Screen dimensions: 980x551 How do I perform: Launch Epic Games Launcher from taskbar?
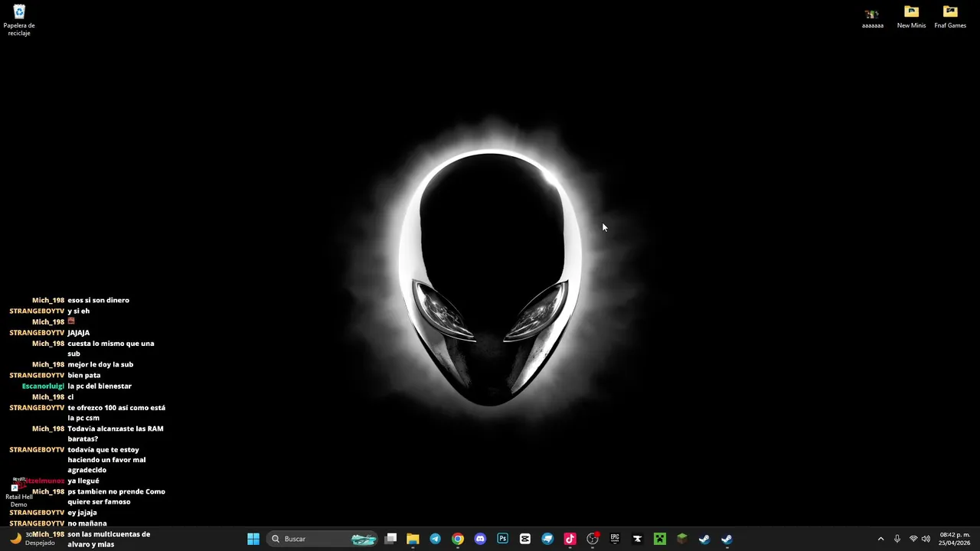click(x=615, y=539)
